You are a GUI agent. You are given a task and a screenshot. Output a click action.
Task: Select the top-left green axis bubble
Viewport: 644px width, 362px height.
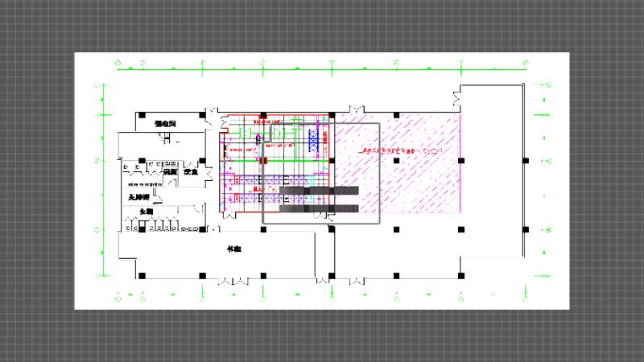[x=118, y=62]
